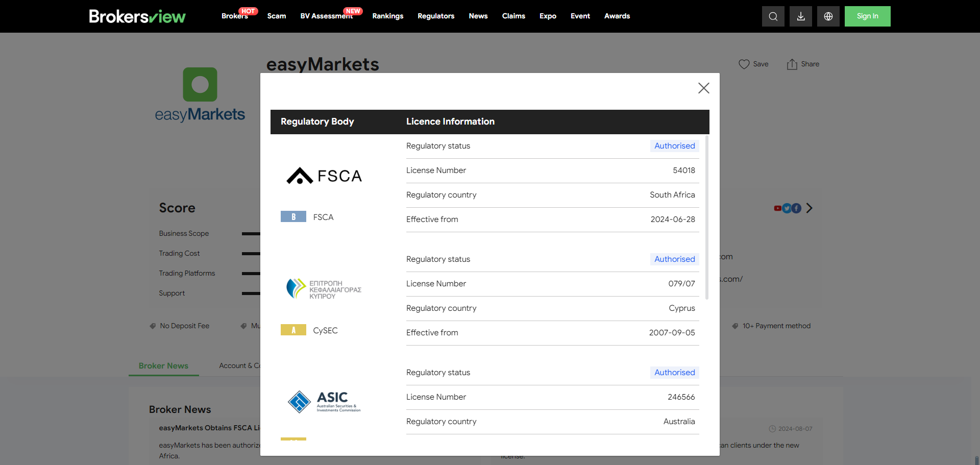Screen dimensions: 980x465
Task: Click the easyMarkets broker logo
Action: (200, 95)
